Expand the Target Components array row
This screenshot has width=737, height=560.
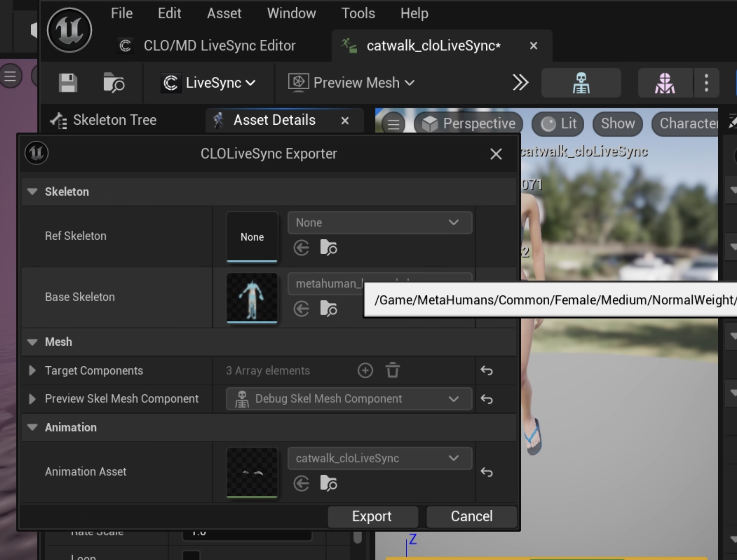coord(32,370)
